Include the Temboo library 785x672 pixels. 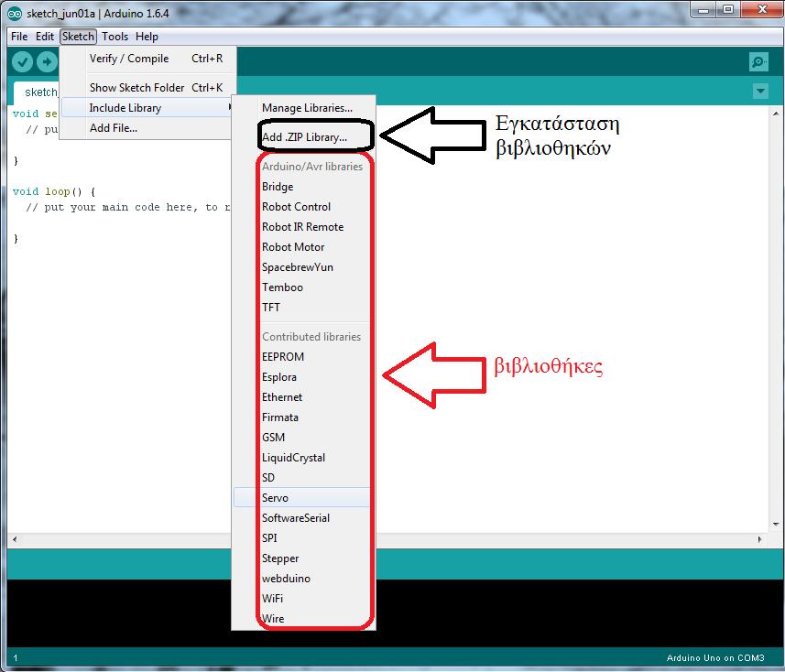[x=303, y=287]
